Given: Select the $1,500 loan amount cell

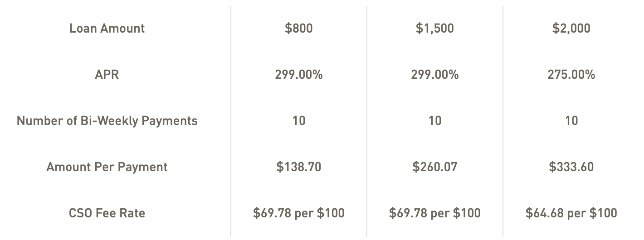Looking at the screenshot, I should (x=435, y=29).
